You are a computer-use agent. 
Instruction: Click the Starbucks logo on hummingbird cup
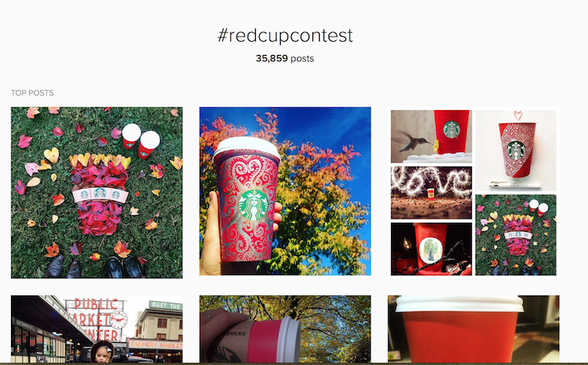[x=451, y=129]
